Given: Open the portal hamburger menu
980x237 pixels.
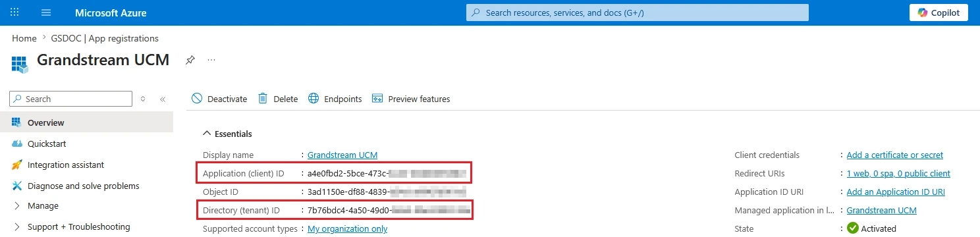Looking at the screenshot, I should click(x=46, y=13).
